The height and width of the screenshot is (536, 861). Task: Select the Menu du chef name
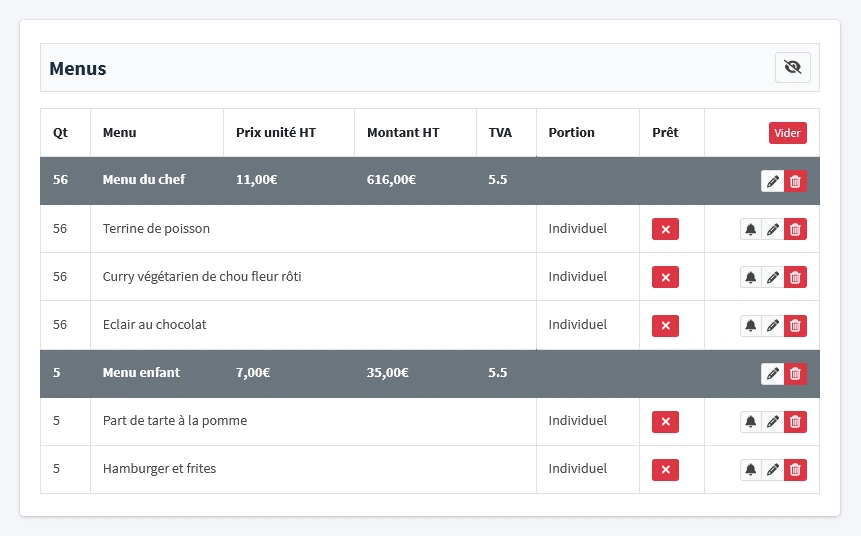pos(144,180)
